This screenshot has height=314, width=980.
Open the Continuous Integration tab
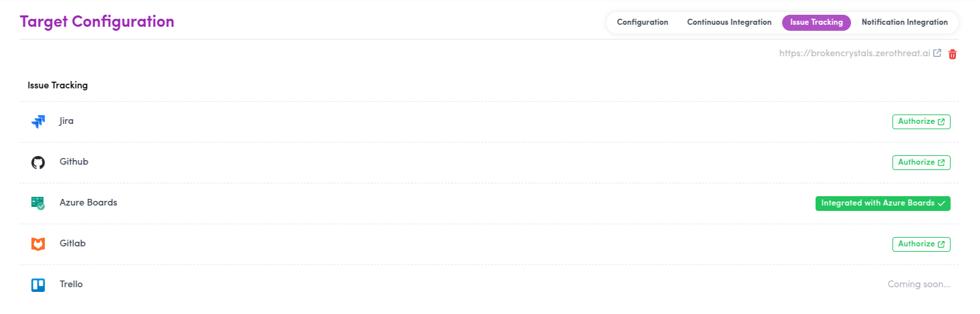pos(729,22)
